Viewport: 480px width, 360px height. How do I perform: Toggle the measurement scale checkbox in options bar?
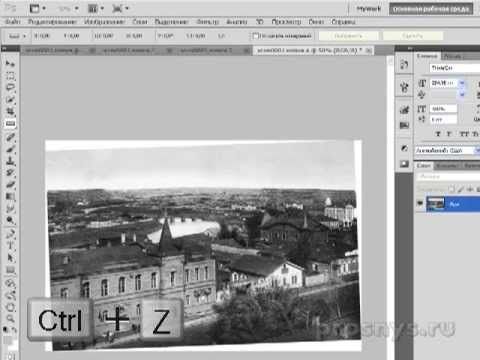256,36
